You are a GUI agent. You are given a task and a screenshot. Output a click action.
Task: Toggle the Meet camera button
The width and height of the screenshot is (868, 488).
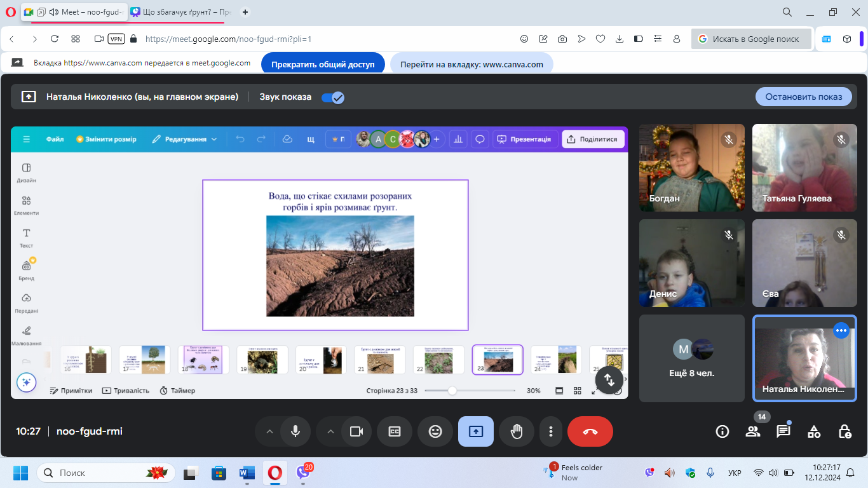click(x=356, y=431)
